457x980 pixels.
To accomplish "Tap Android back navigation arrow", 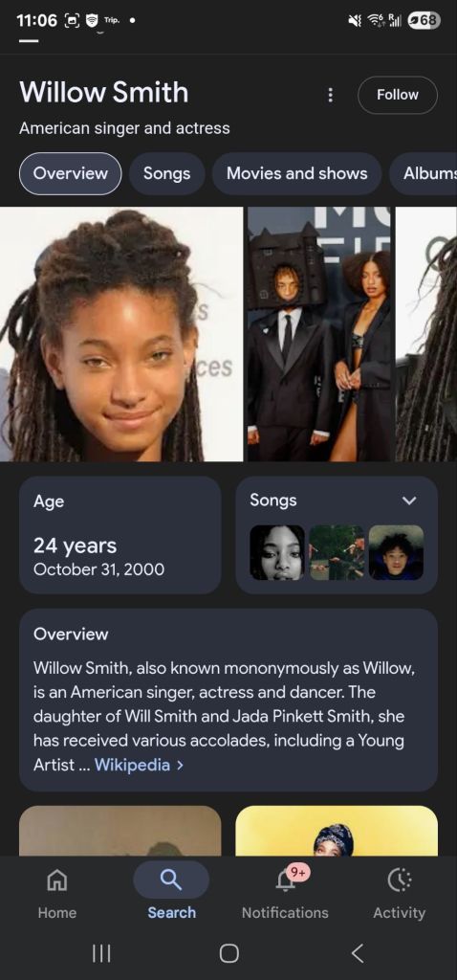I will coord(358,953).
